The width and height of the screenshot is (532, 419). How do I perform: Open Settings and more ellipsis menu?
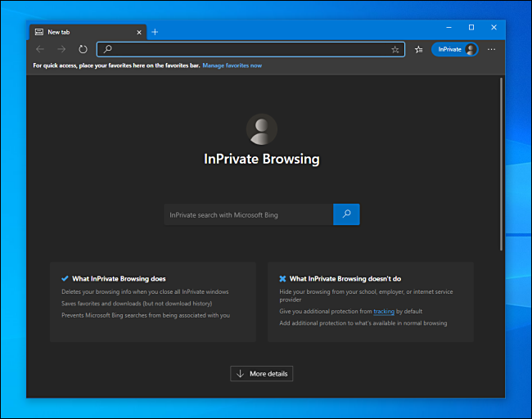pyautogui.click(x=491, y=49)
